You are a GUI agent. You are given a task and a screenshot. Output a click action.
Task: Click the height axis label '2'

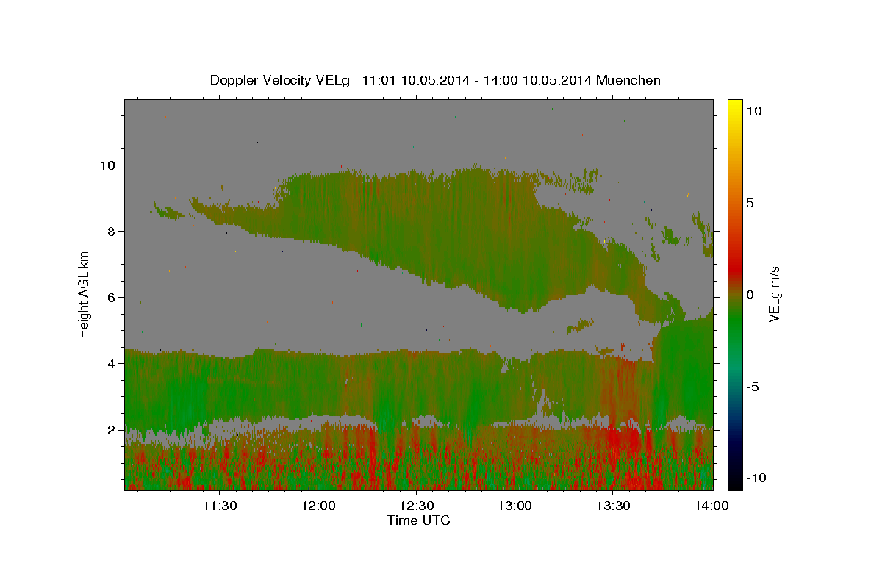point(111,430)
